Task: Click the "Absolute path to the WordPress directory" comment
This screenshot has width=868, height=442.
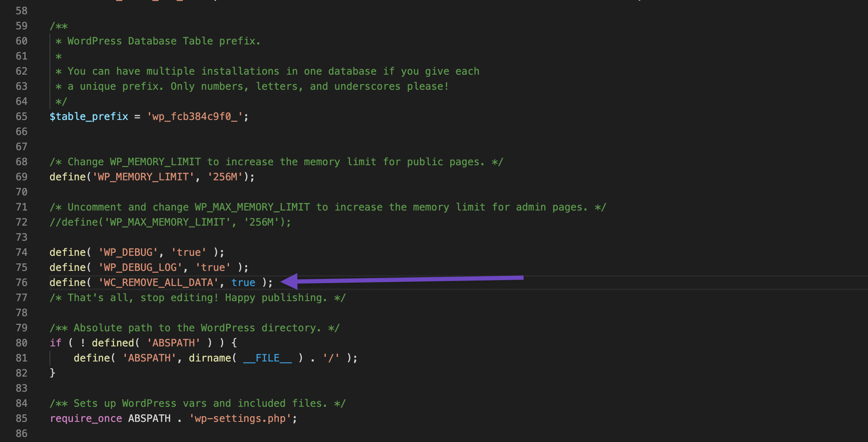Action: tap(195, 328)
